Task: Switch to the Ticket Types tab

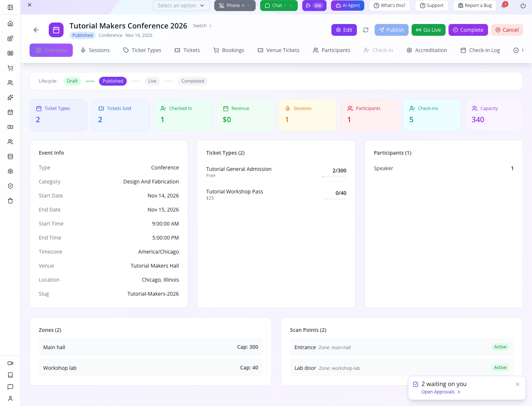Action: pos(142,50)
